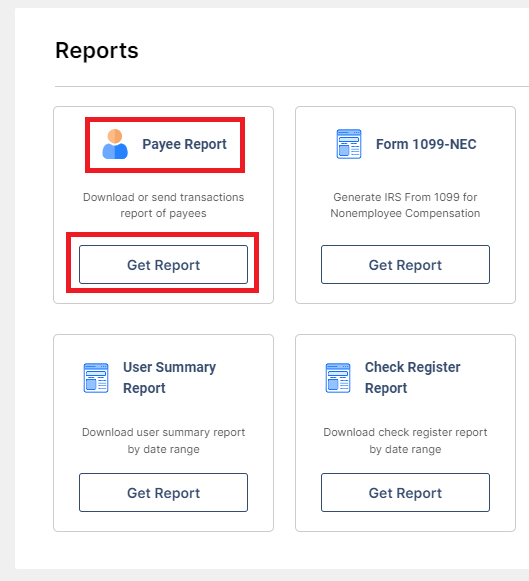This screenshot has height=581, width=529.
Task: Select the Payee Report title
Action: (x=184, y=144)
